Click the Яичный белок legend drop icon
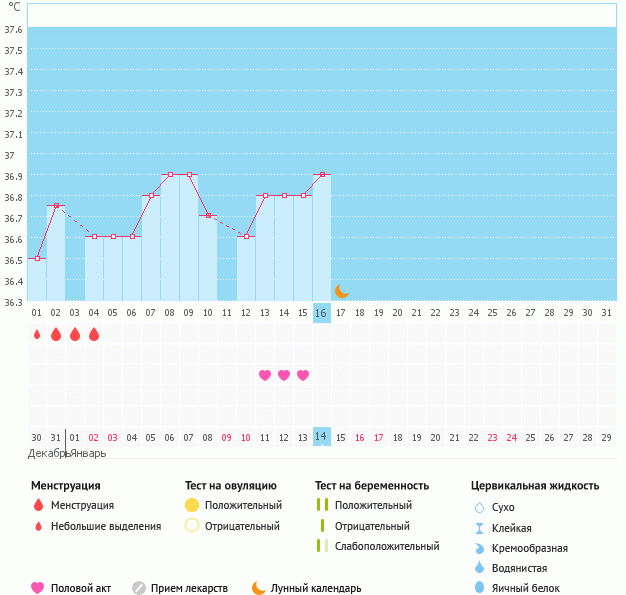Image resolution: width=626 pixels, height=595 pixels. [x=479, y=588]
